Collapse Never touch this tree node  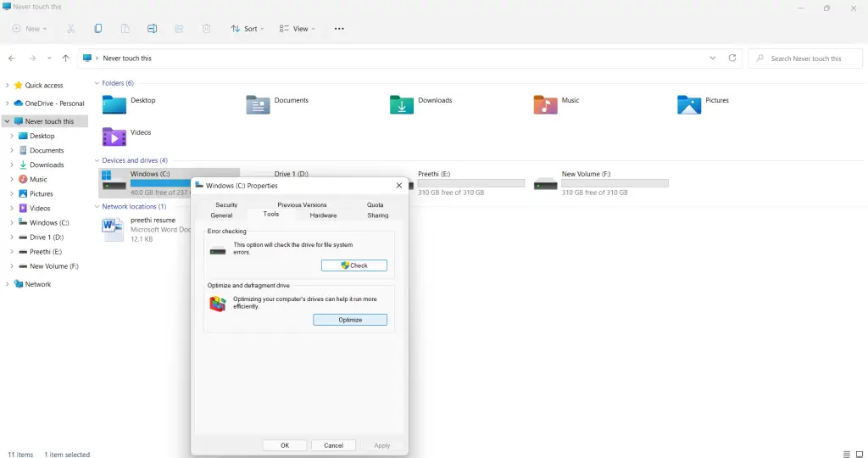coord(7,121)
